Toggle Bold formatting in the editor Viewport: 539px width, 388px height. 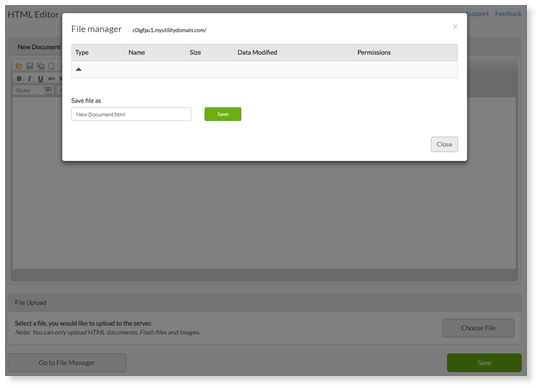pos(19,78)
